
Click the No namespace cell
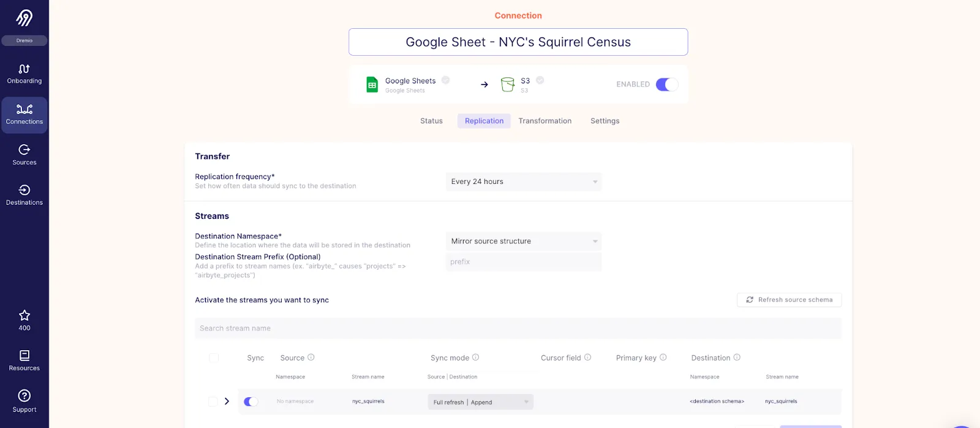pos(295,402)
